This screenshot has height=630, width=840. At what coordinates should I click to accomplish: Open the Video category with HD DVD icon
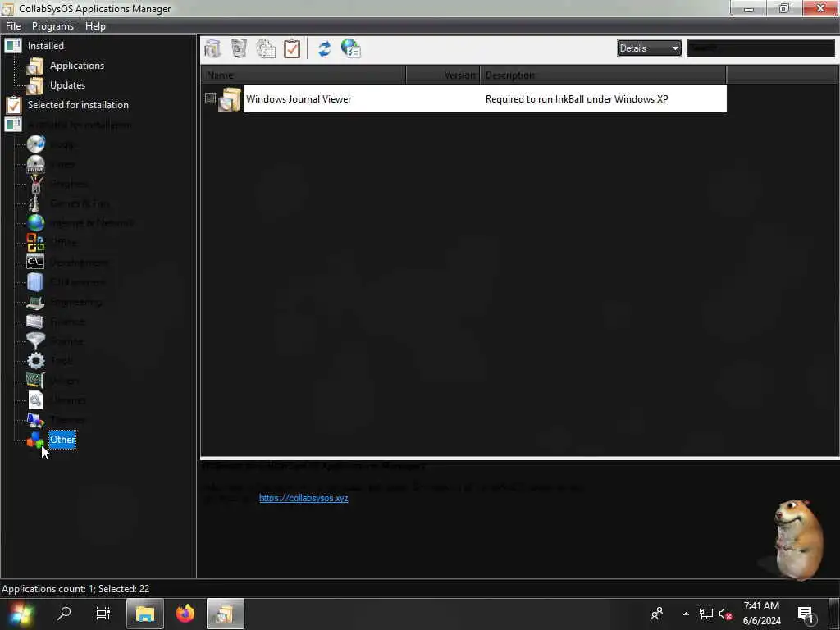[36, 164]
